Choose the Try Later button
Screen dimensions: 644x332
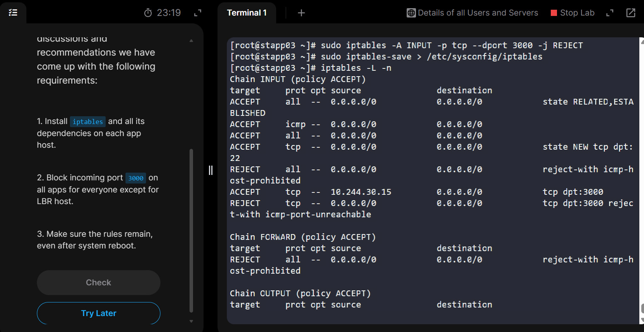tap(99, 313)
